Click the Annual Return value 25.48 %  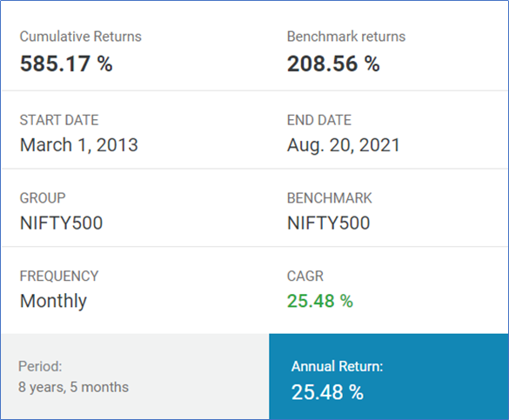click(x=327, y=392)
